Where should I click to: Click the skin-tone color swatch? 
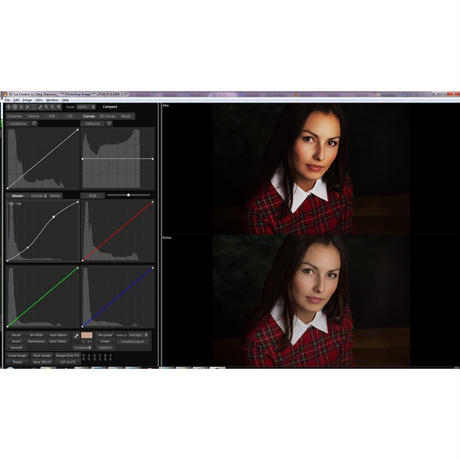pos(87,335)
